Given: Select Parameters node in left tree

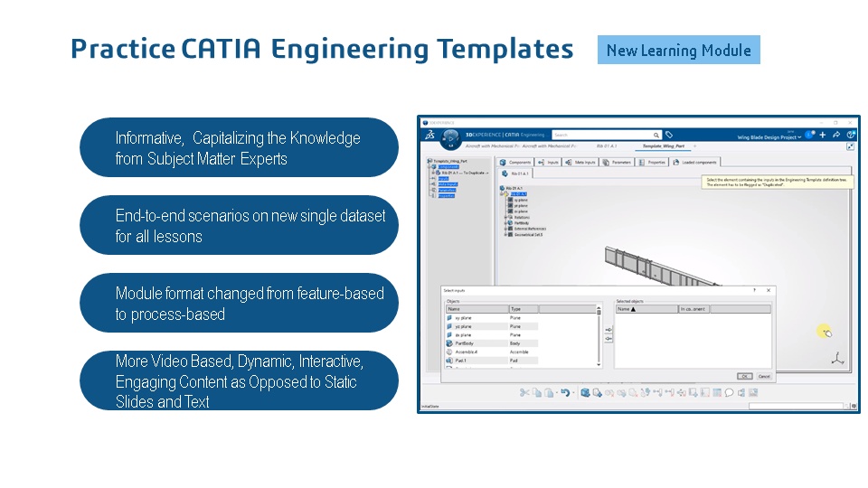Looking at the screenshot, I should coord(447,190).
